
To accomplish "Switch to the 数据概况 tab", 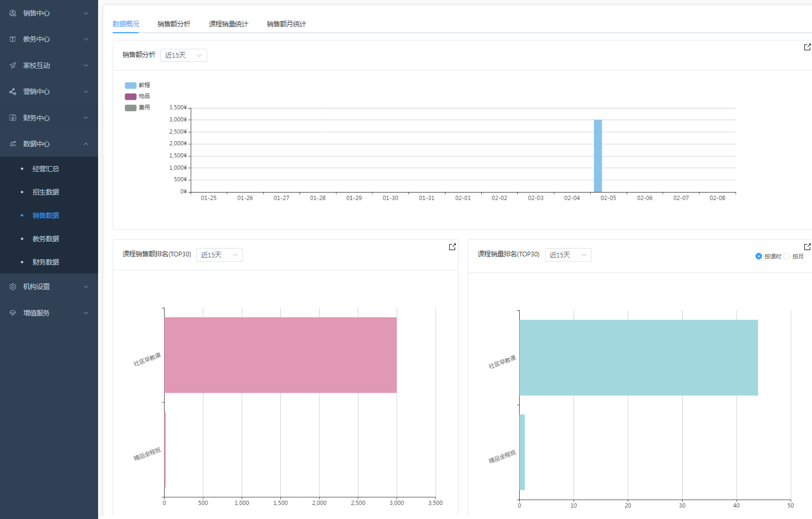I will pos(126,24).
